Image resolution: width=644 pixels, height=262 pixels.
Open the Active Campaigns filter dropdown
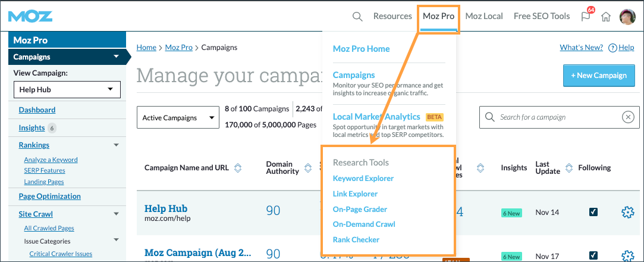click(178, 118)
